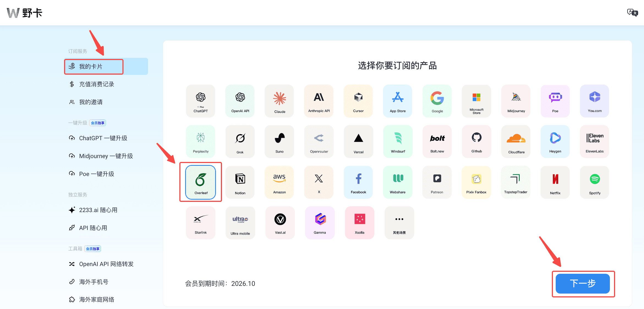
Task: Select the Notion product card
Action: 240,182
